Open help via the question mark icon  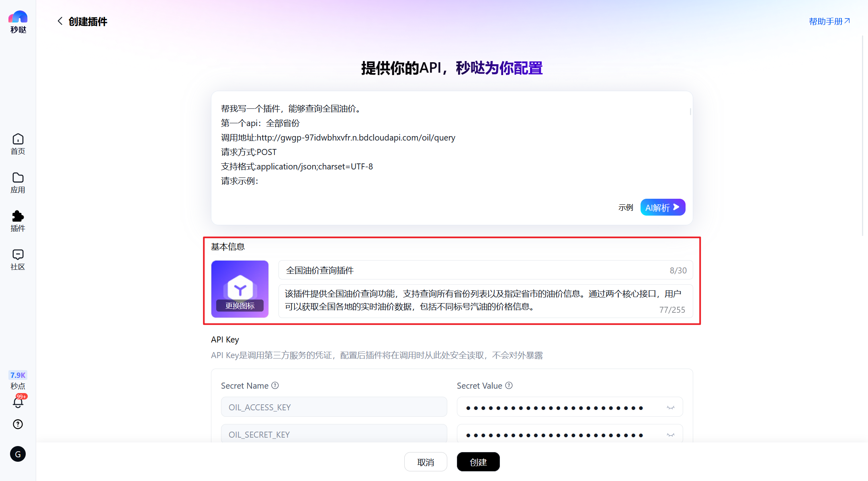pyautogui.click(x=18, y=424)
